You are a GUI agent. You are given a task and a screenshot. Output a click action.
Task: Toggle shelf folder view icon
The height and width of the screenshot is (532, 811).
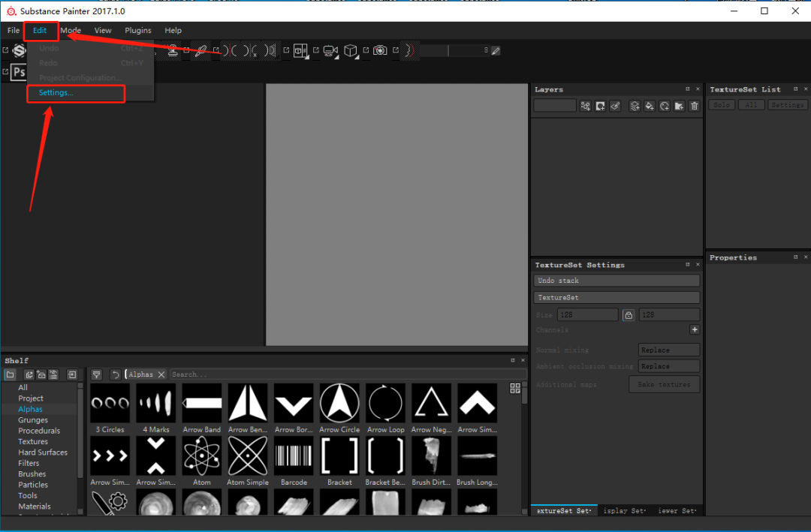click(11, 374)
